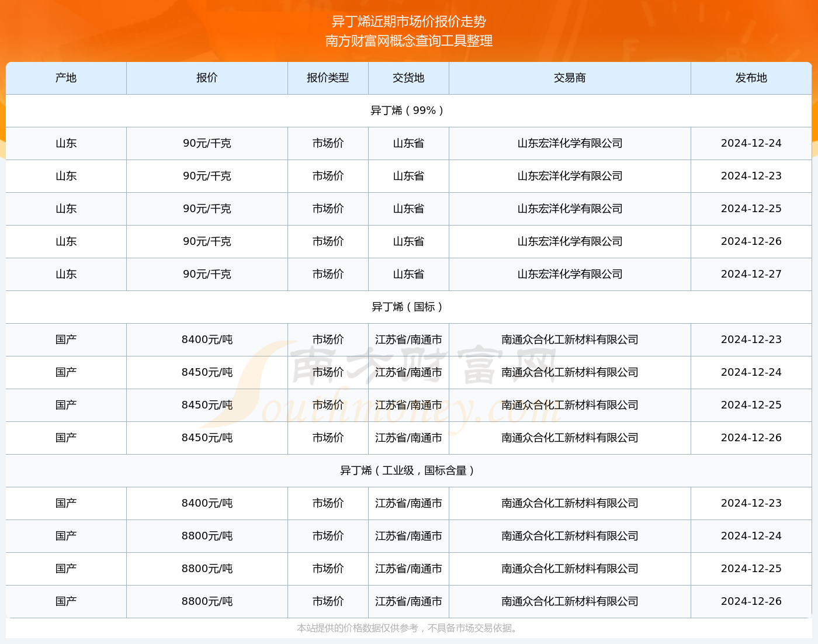Screen dimensions: 818x644
Task: Click 江苏省/南通市 in 国标 2024-12-23 row
Action: 408,340
